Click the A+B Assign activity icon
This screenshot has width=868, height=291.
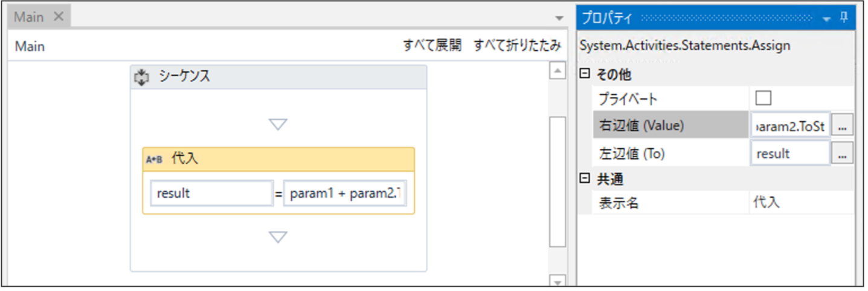click(x=154, y=160)
